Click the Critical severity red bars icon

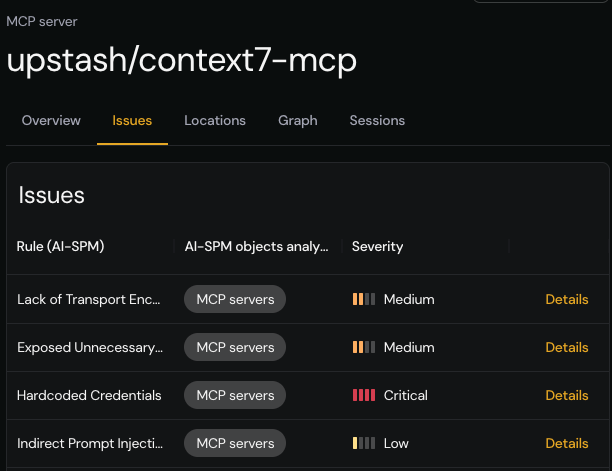coord(364,395)
